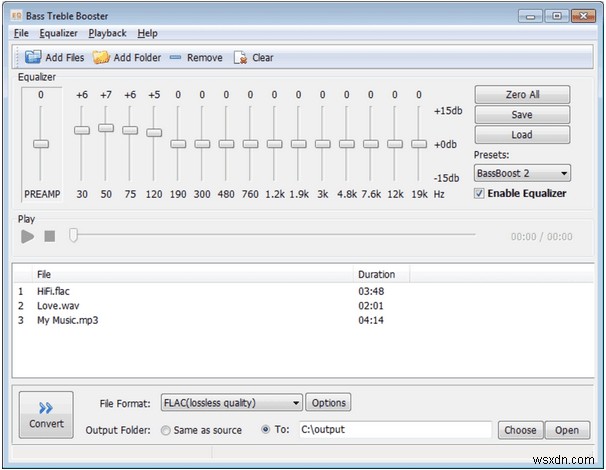Image resolution: width=606 pixels, height=470 pixels.
Task: Toggle the Enable Equalizer checkbox
Action: coord(479,193)
